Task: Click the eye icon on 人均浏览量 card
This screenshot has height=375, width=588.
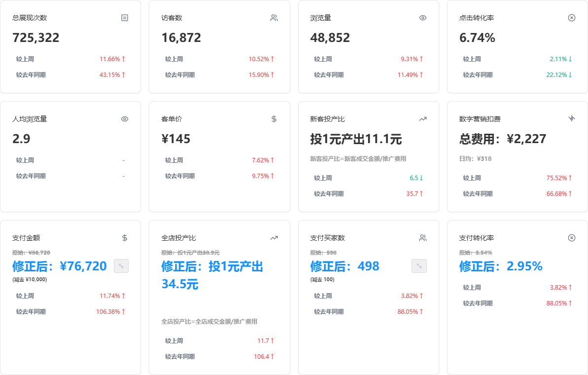Action: tap(124, 118)
